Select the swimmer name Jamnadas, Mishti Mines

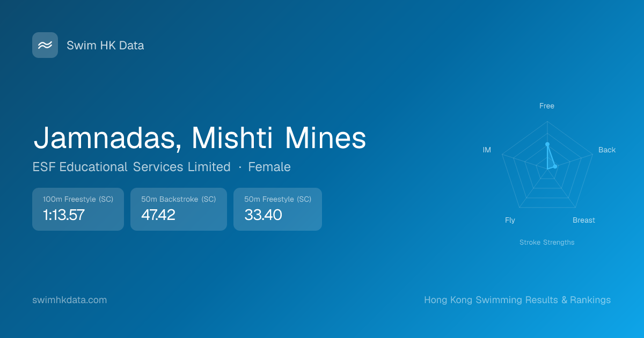coord(200,138)
